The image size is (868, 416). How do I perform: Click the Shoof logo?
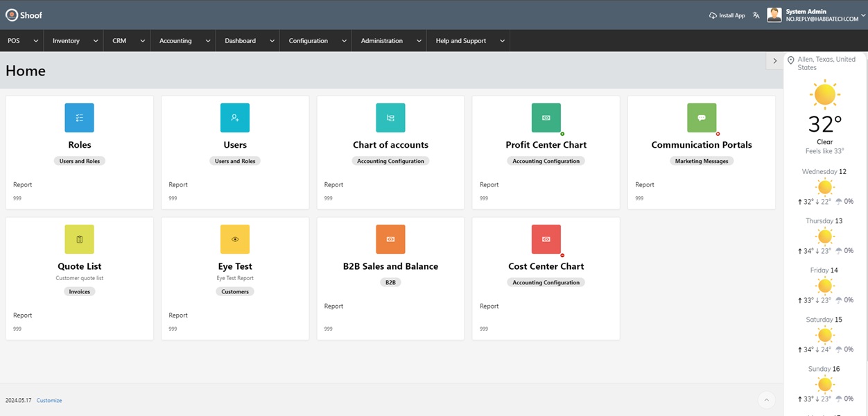pyautogui.click(x=24, y=15)
